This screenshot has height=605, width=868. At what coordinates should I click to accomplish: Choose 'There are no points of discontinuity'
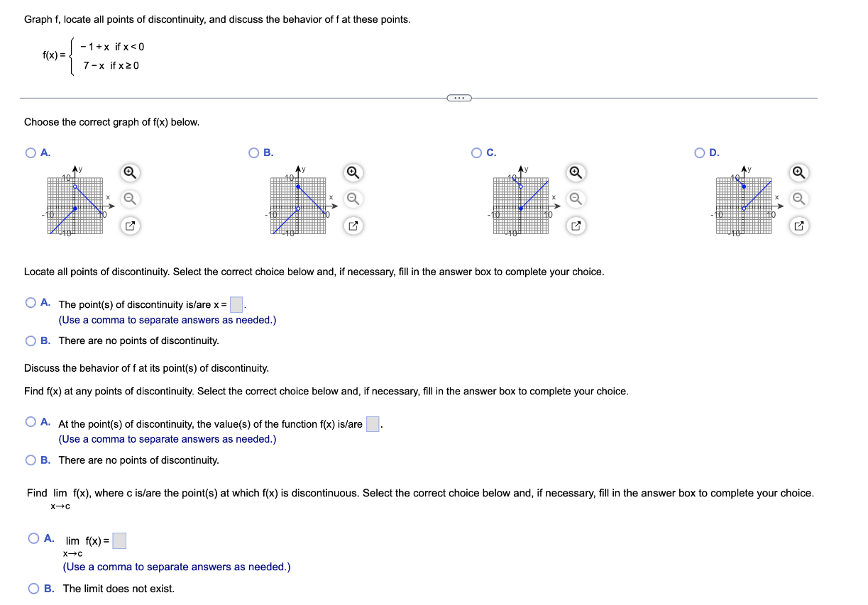tap(31, 340)
